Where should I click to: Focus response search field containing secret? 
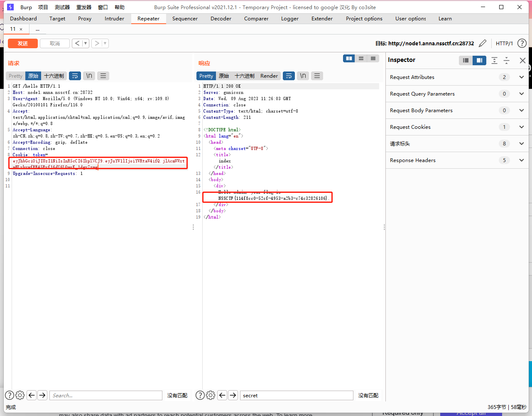(297, 395)
